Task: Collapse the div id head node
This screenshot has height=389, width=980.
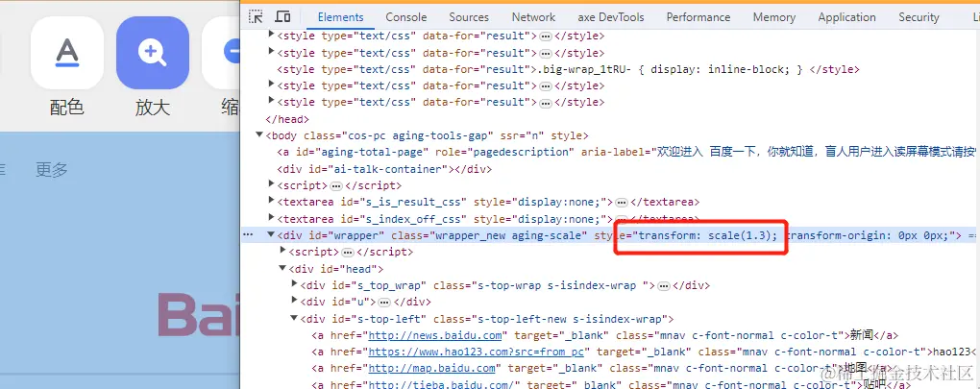Action: point(282,269)
